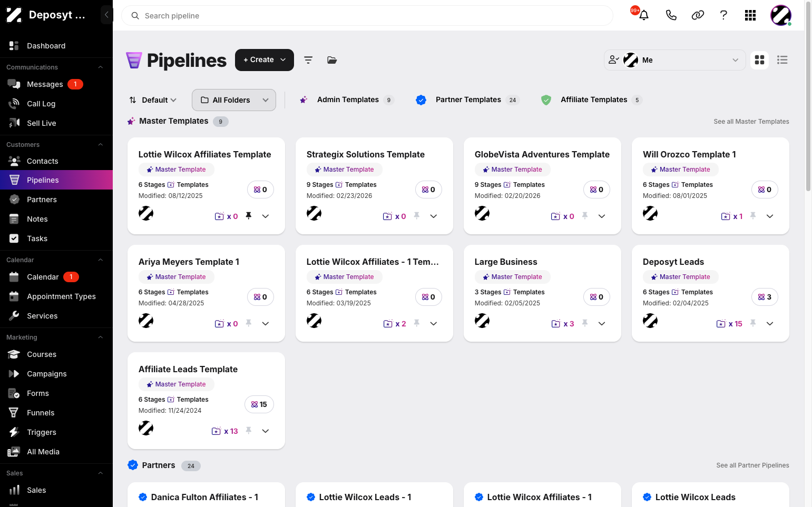Switch to grid view
812x507 pixels.
click(x=759, y=60)
